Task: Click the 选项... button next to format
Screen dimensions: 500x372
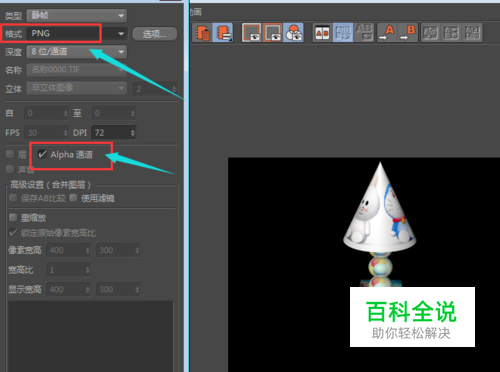Action: coord(155,34)
